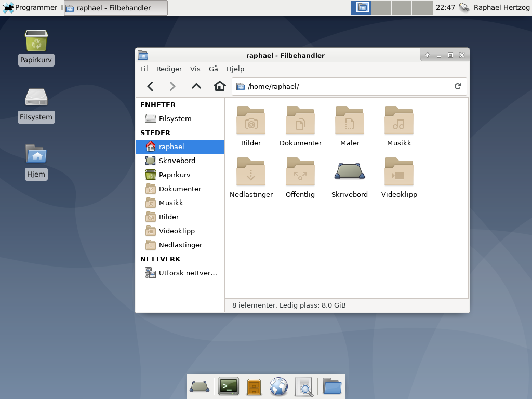Click the Home button in the toolbar
Viewport: 532px width, 399px height.
(x=219, y=86)
